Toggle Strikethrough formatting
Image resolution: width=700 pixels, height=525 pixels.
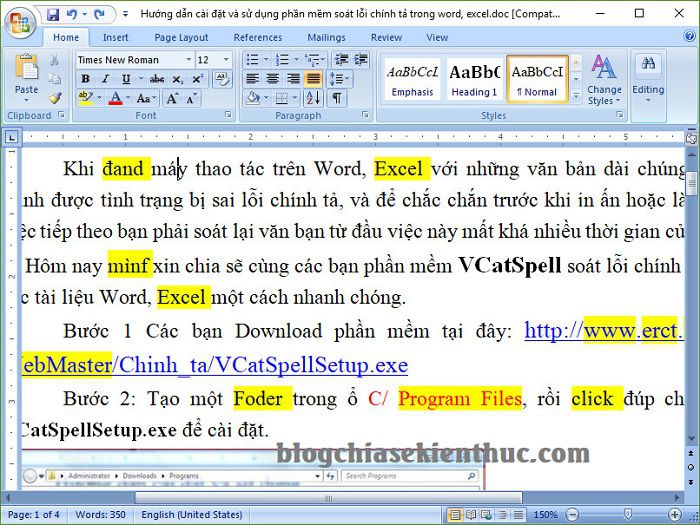(157, 79)
